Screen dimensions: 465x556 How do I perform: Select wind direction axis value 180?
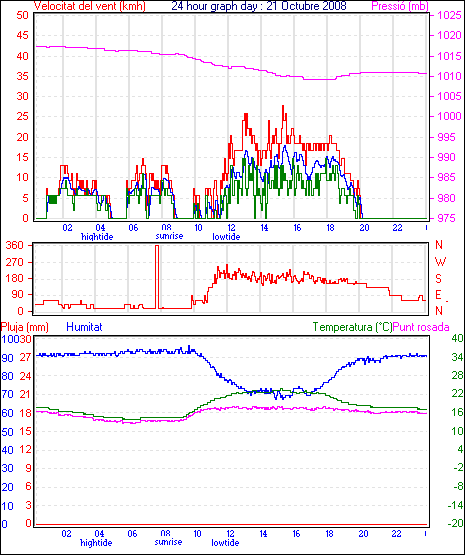tap(15, 278)
